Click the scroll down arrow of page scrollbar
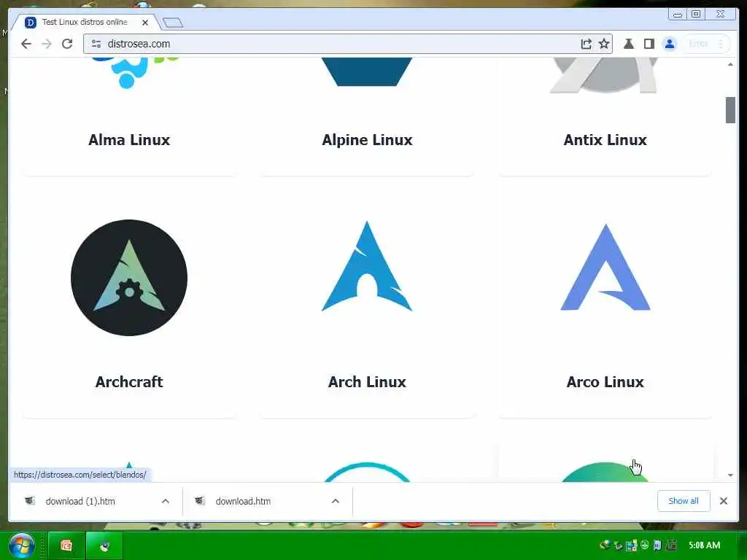Screen dimensions: 747x560 730,475
